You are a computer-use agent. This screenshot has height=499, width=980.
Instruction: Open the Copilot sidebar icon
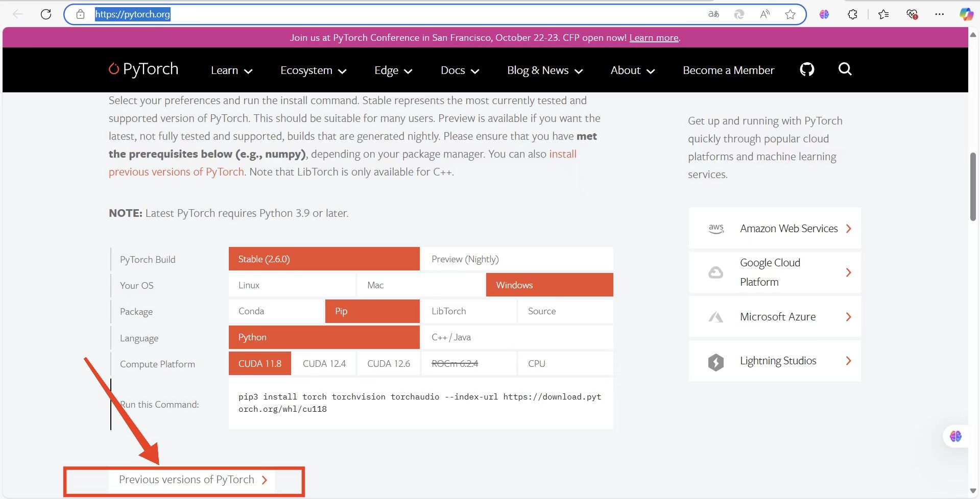coord(966,14)
